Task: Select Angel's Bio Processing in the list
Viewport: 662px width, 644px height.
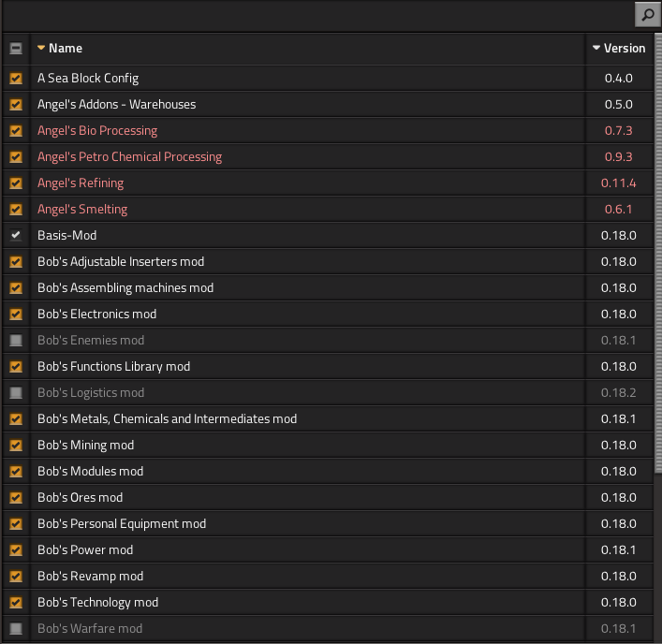Action: tap(97, 131)
